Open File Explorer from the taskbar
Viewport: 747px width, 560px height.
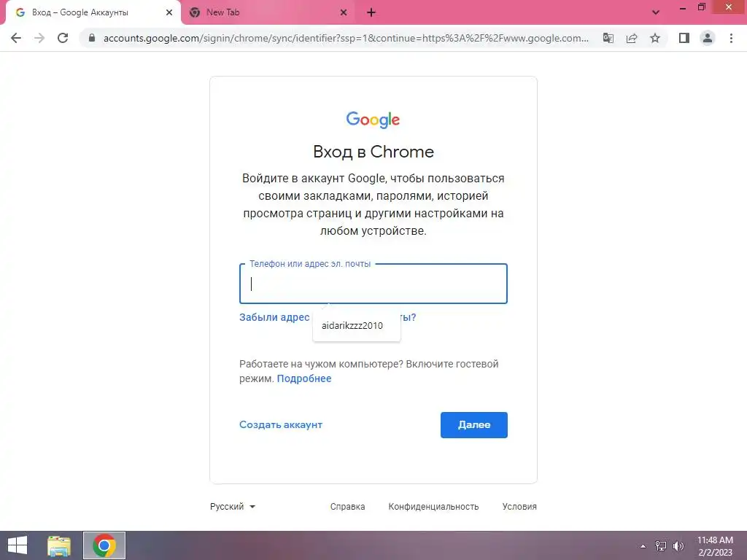pos(59,545)
